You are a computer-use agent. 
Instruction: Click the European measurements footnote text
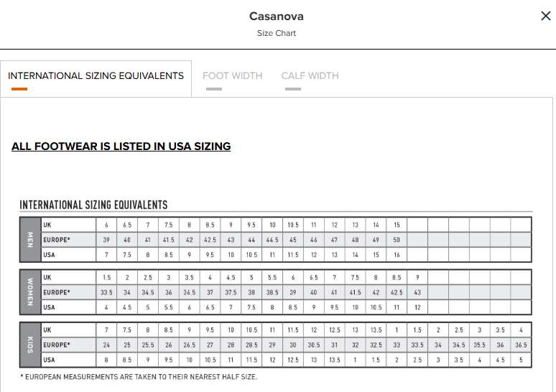[139, 377]
